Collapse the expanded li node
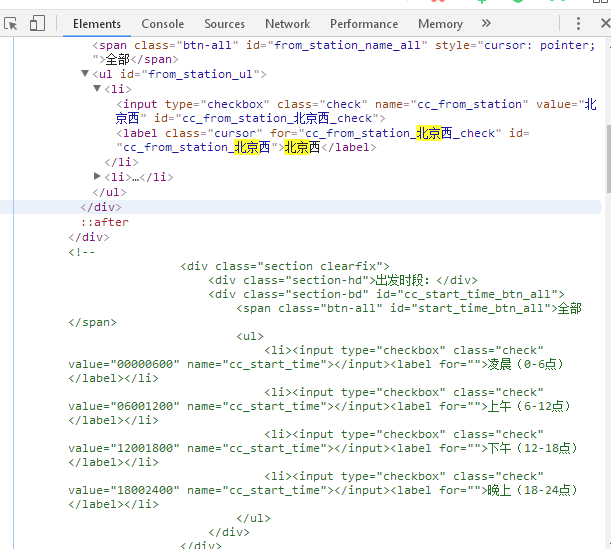 97,88
